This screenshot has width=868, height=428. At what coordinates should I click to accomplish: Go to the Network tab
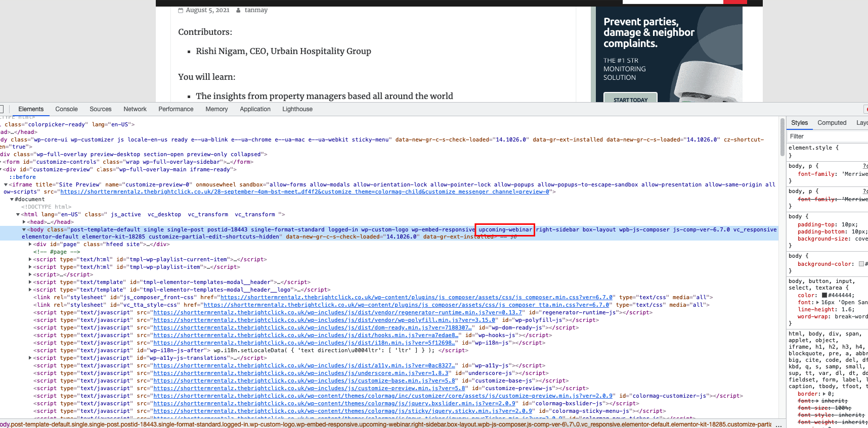pos(135,109)
